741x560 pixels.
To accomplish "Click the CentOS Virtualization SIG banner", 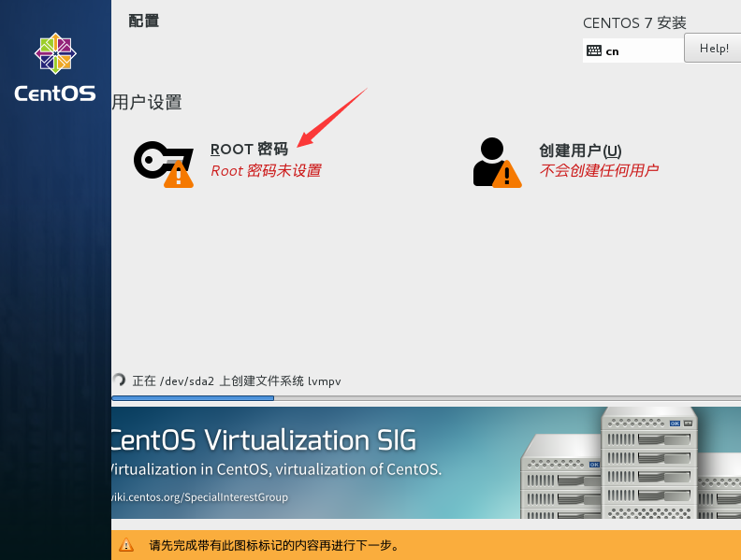I will coord(427,463).
